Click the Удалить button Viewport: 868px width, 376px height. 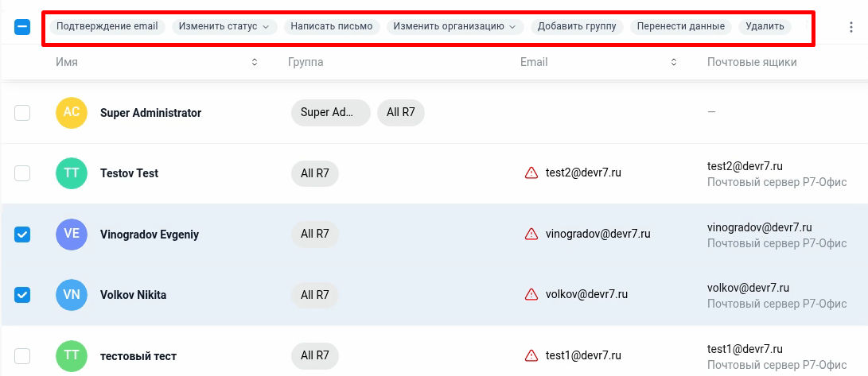765,26
